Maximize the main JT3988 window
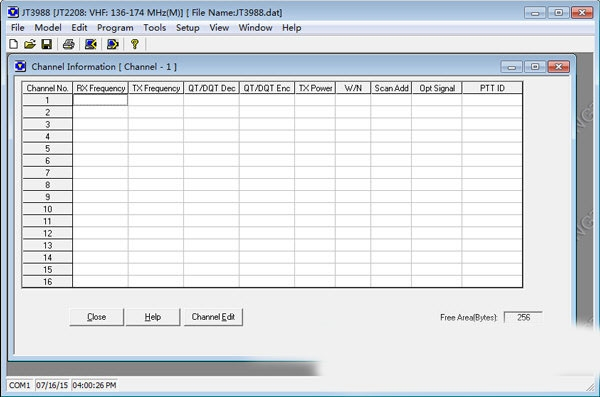 [558, 13]
